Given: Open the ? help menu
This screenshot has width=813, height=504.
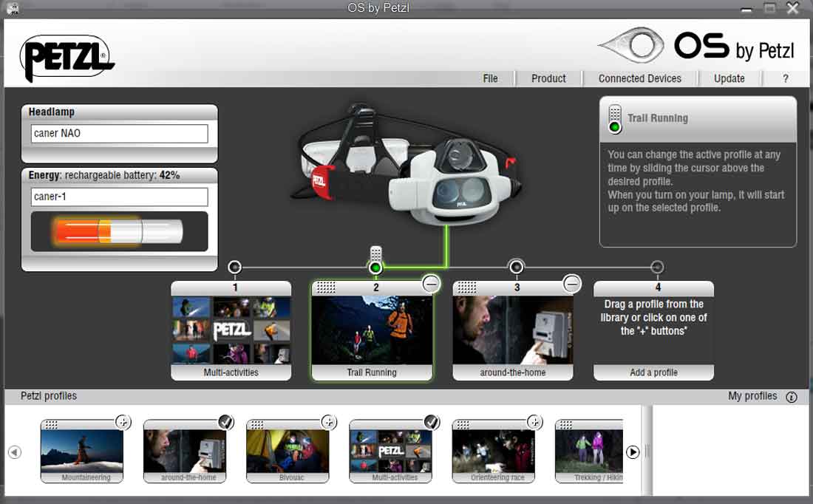Looking at the screenshot, I should 786,78.
